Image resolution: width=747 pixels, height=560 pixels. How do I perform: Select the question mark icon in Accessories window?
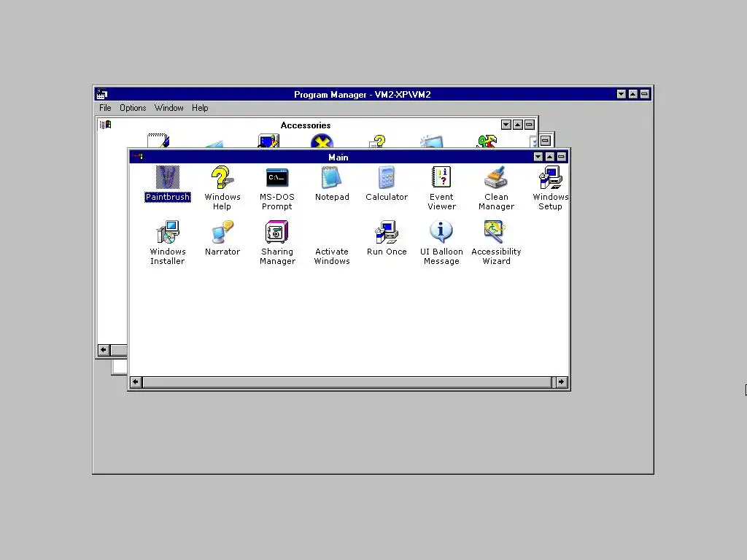click(377, 141)
